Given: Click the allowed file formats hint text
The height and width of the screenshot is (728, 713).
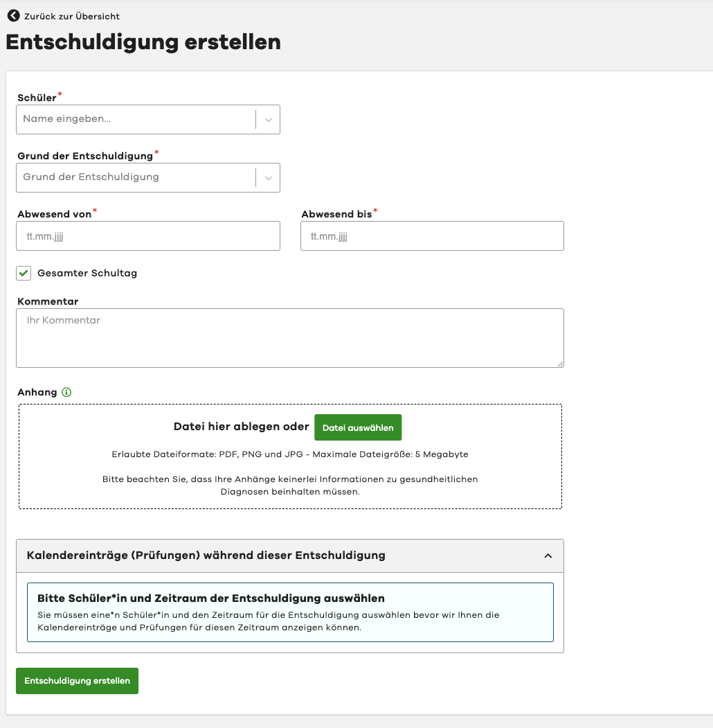Looking at the screenshot, I should point(290,454).
